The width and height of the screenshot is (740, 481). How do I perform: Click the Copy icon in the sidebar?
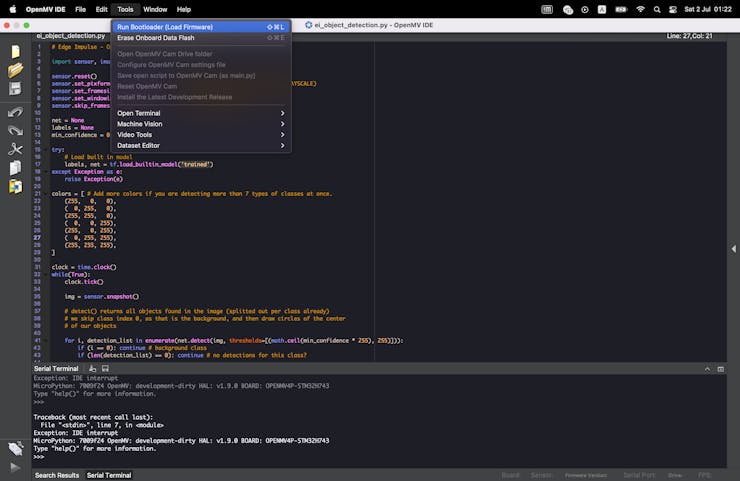point(15,167)
